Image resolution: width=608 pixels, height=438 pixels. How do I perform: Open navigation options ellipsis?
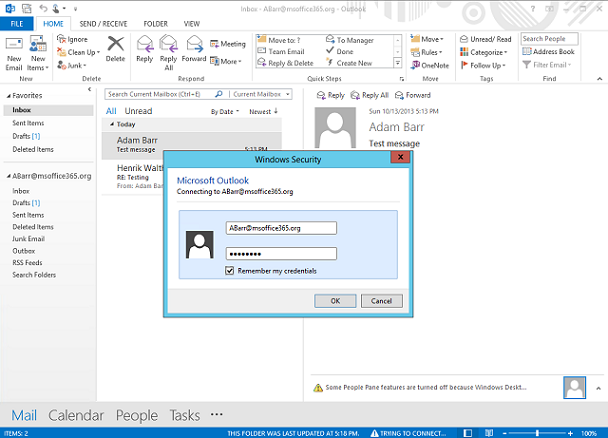pyautogui.click(x=216, y=414)
